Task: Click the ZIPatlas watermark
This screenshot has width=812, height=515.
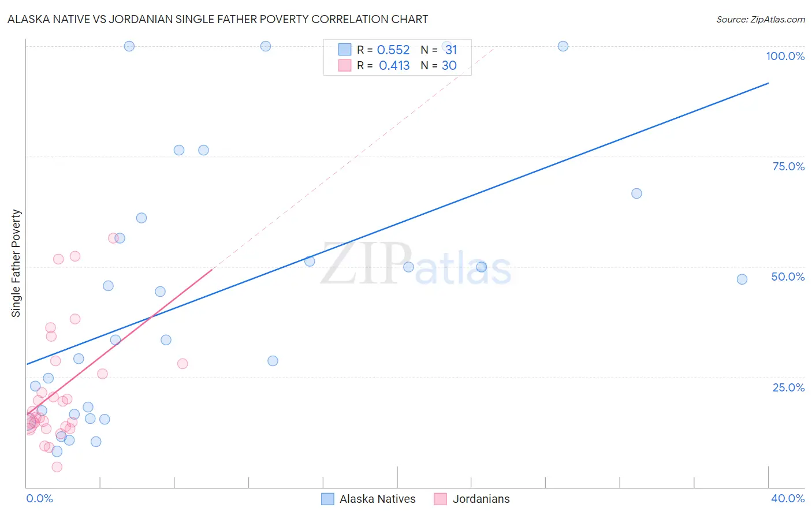Action: click(x=416, y=264)
